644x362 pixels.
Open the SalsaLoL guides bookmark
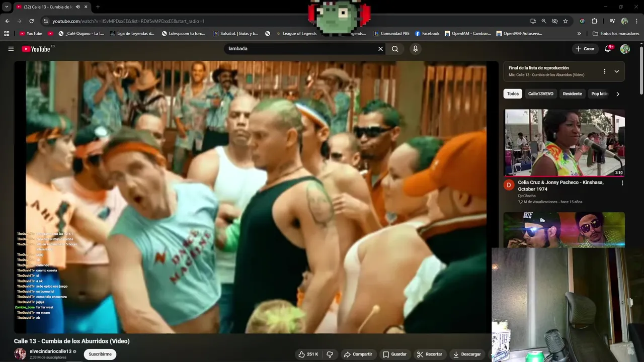coord(236,34)
